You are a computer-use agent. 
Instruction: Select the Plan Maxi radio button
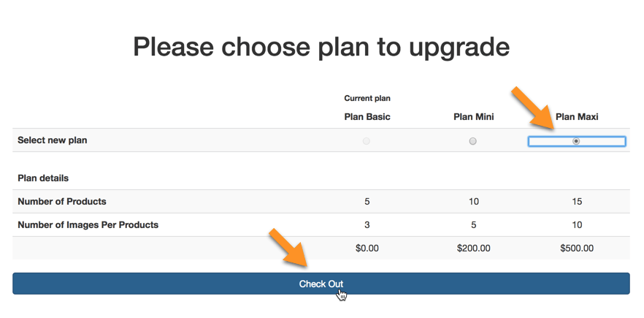576,141
